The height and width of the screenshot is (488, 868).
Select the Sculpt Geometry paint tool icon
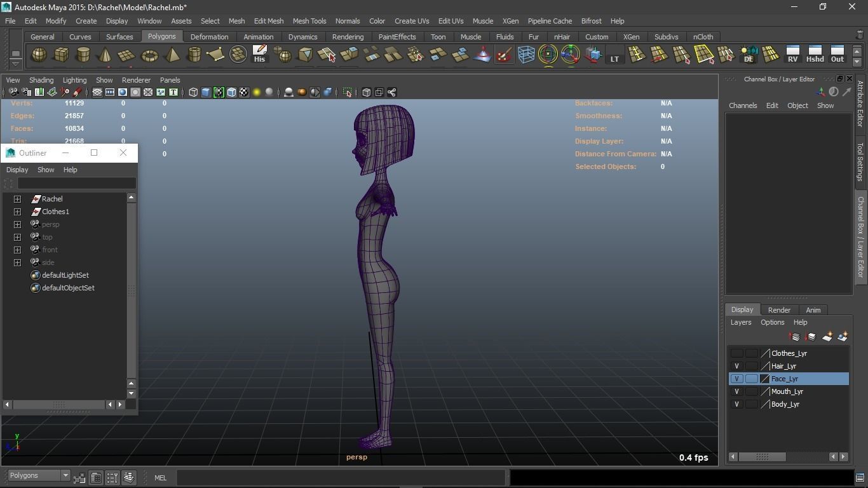[504, 55]
